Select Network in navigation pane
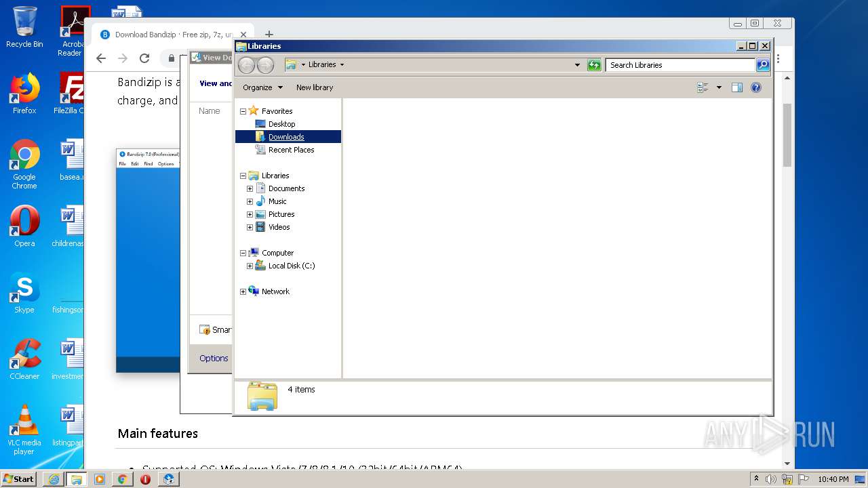Image resolution: width=868 pixels, height=488 pixels. (x=275, y=291)
